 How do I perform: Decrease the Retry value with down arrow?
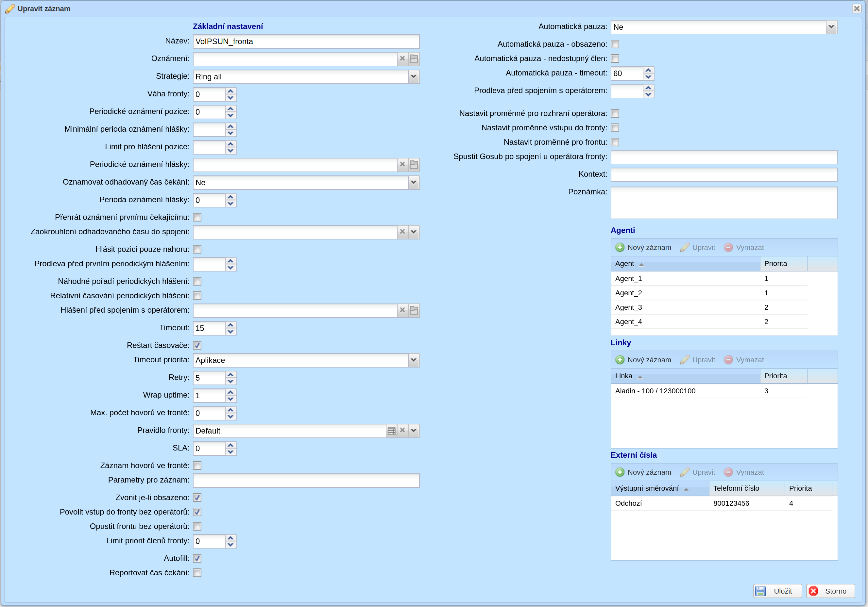(x=230, y=382)
